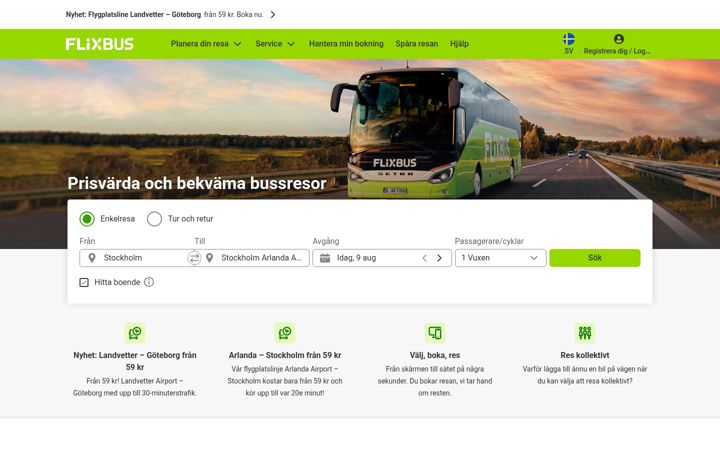Toggle the Hitta boende checkbox

[84, 282]
